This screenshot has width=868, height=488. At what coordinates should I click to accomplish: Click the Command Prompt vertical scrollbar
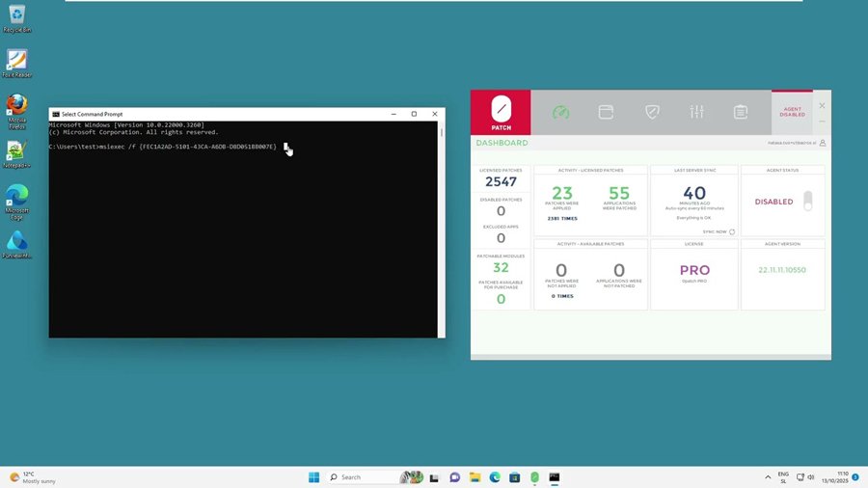pyautogui.click(x=441, y=230)
